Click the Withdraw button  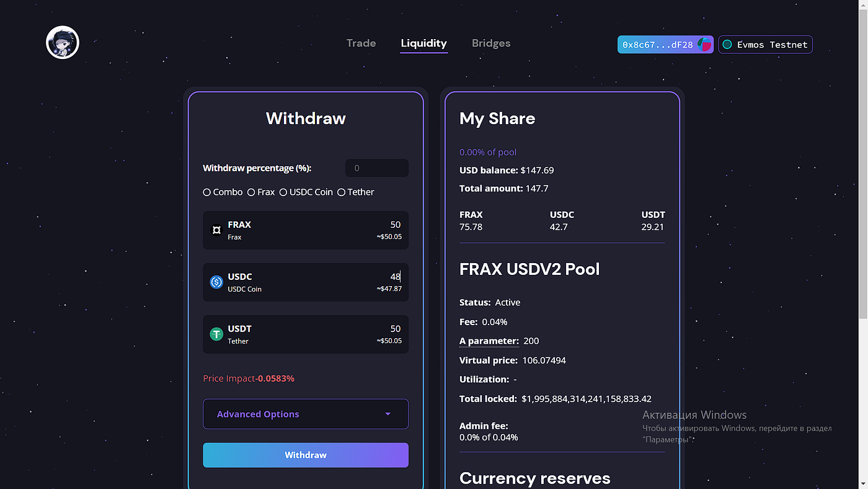click(306, 455)
